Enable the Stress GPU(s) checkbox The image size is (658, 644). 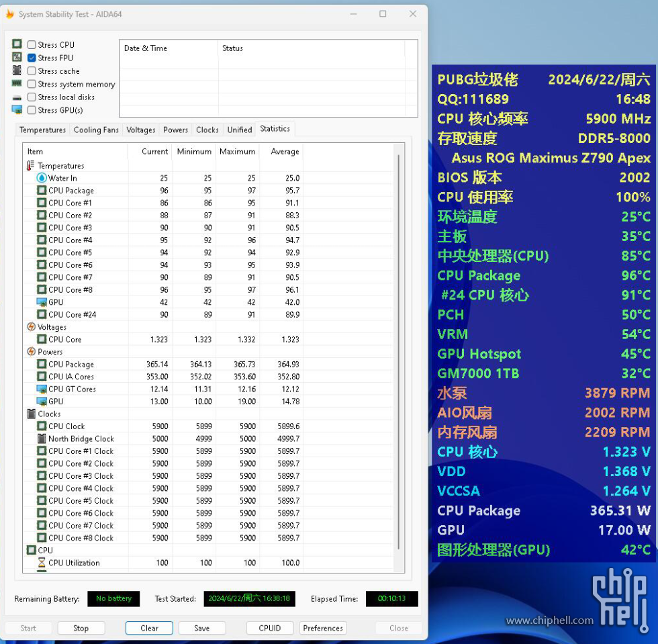tap(32, 110)
